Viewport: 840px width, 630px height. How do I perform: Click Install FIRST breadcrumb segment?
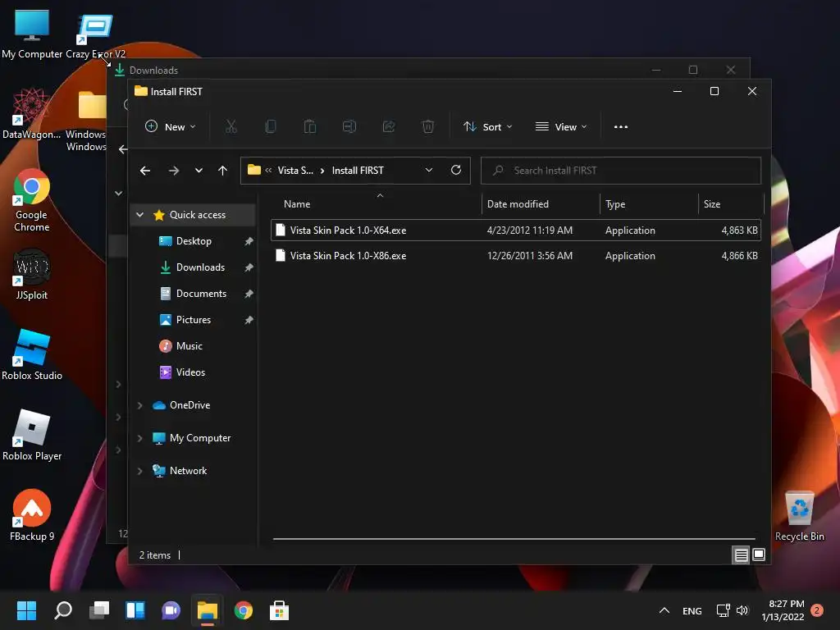358,171
